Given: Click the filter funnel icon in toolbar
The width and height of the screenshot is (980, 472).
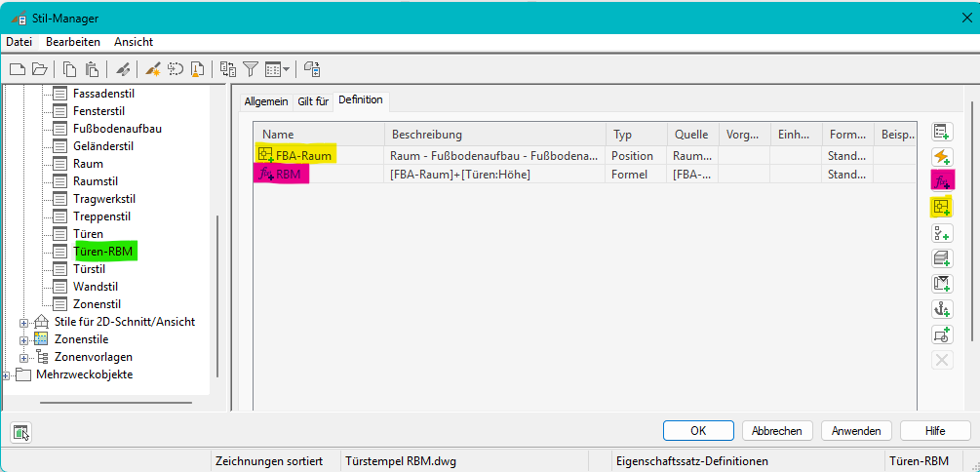Looking at the screenshot, I should [251, 68].
